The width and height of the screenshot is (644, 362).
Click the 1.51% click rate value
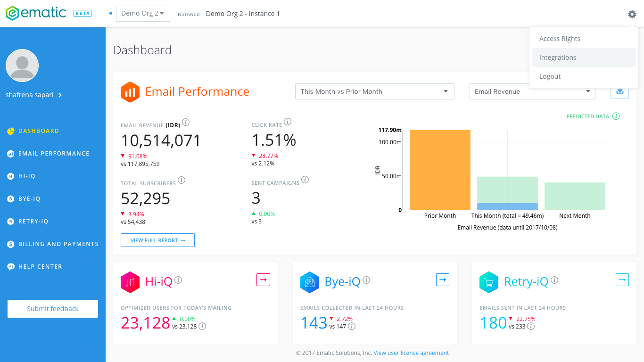[x=274, y=140]
